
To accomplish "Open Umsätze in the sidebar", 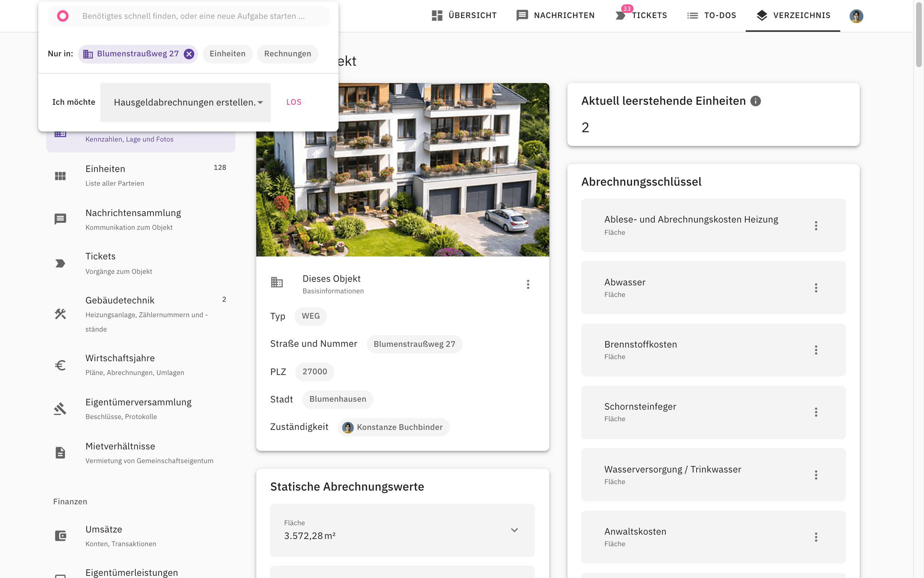I will (140, 536).
